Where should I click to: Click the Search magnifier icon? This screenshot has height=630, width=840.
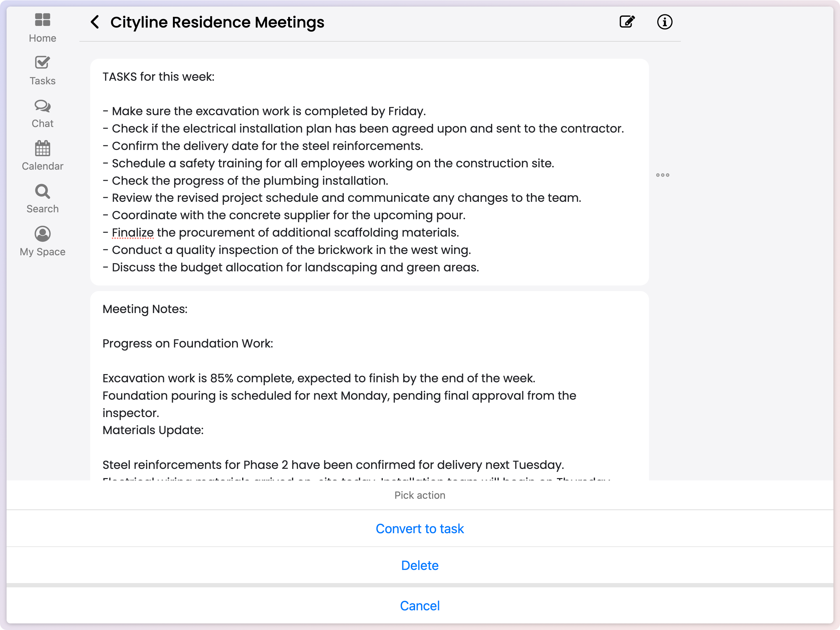tap(43, 191)
